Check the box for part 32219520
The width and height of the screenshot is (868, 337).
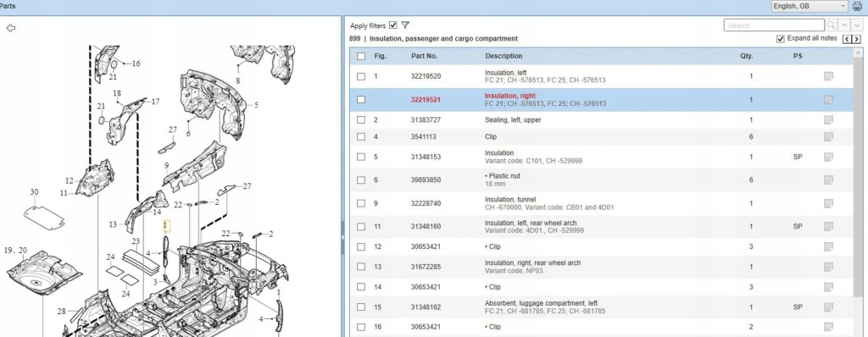point(361,76)
